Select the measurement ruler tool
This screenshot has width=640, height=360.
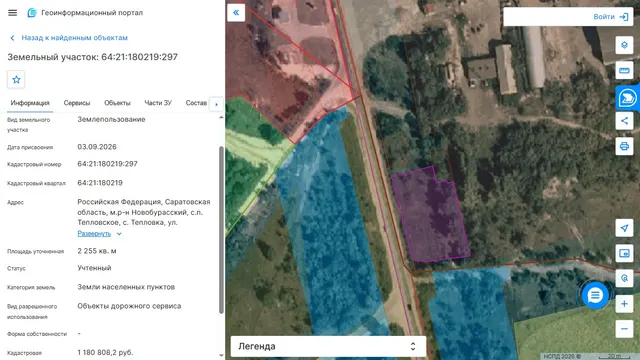pyautogui.click(x=624, y=70)
